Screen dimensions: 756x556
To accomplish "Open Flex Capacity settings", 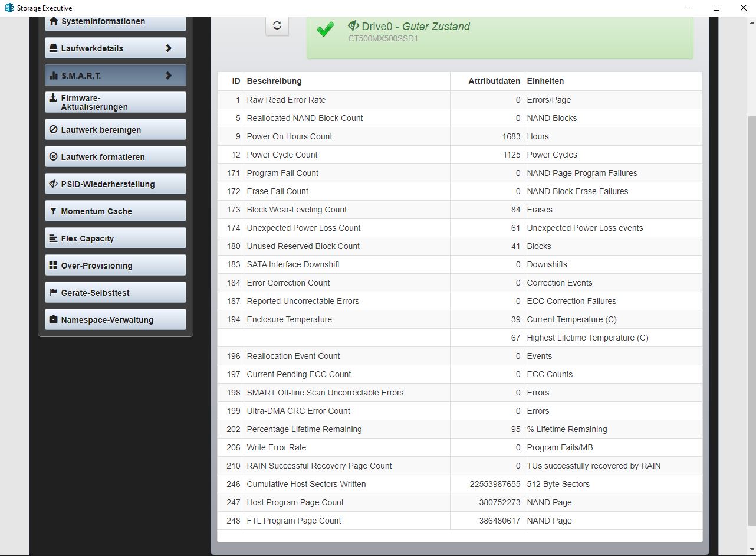I will click(x=116, y=238).
